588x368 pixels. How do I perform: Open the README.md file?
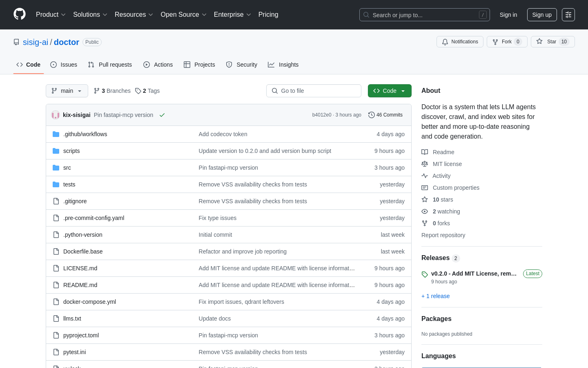80,285
